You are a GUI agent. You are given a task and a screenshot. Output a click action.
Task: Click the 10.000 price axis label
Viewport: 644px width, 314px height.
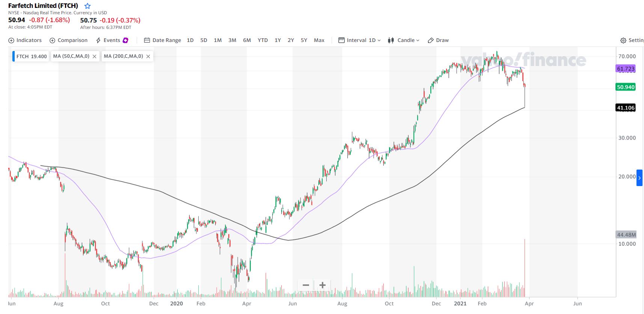click(x=627, y=244)
